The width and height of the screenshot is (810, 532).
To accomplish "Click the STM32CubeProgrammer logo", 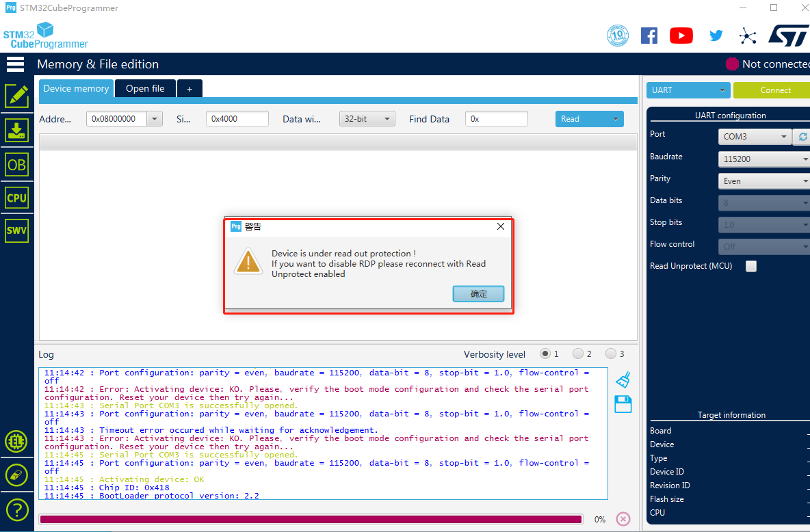I will point(45,36).
